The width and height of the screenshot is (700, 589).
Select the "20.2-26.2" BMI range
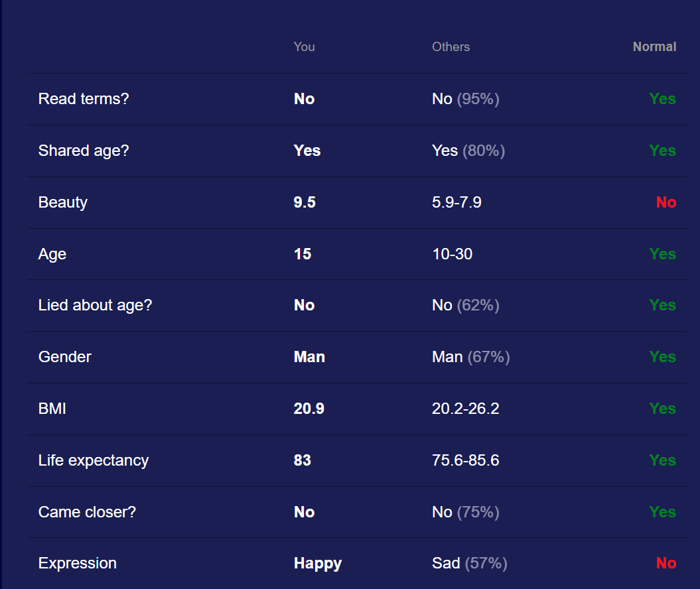tap(465, 409)
